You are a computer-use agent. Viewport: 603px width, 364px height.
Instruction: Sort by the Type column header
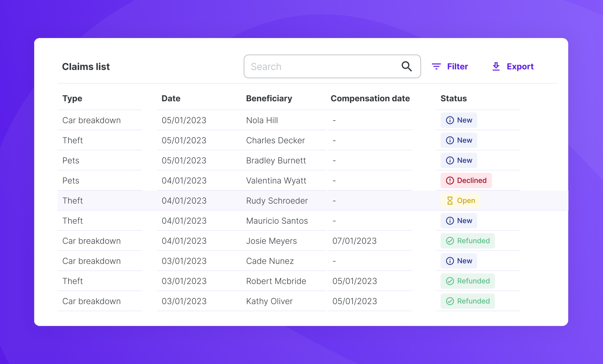(x=72, y=98)
